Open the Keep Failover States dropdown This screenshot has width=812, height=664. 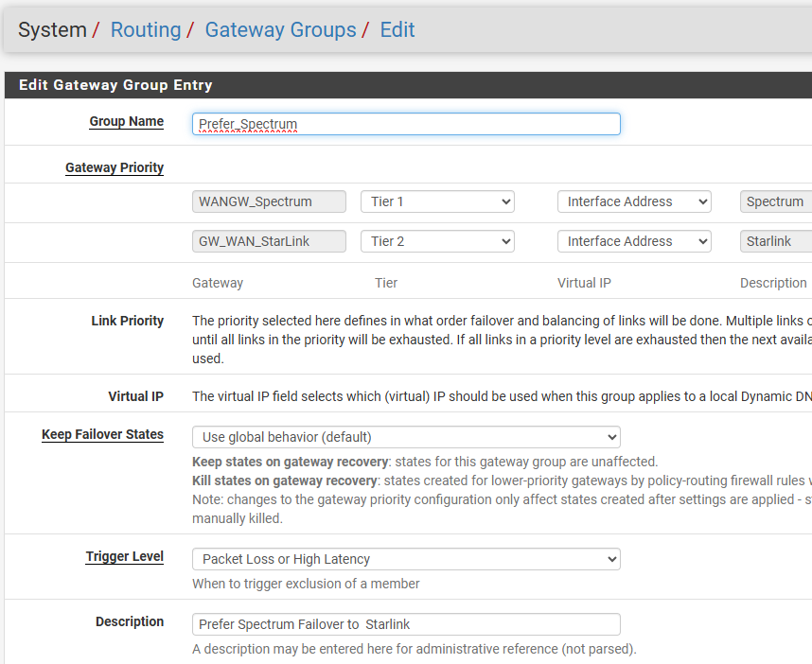(x=406, y=437)
